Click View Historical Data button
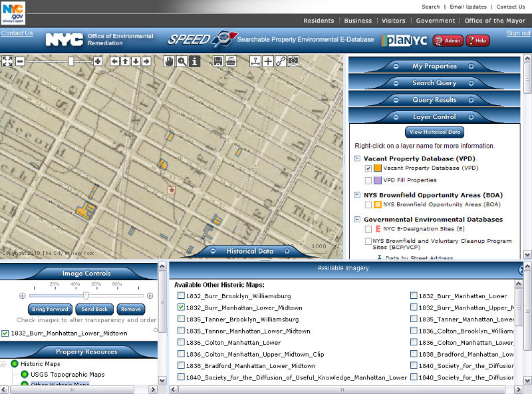Screen dimensions: 532x394 click(x=435, y=132)
